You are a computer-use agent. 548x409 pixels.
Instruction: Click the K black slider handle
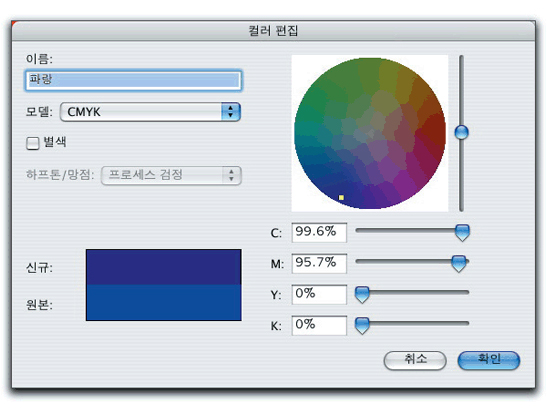tap(362, 326)
